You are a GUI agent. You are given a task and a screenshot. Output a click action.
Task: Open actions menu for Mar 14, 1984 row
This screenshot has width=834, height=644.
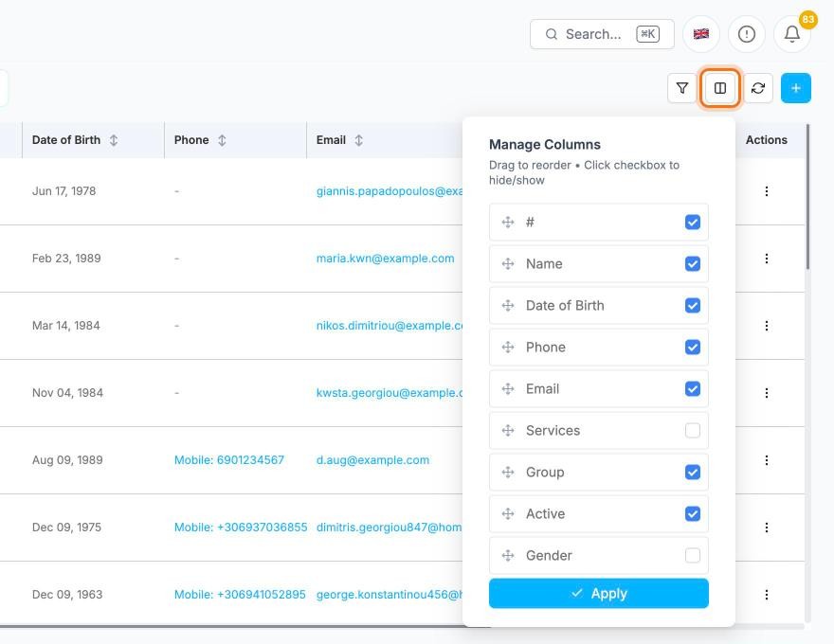[767, 326]
